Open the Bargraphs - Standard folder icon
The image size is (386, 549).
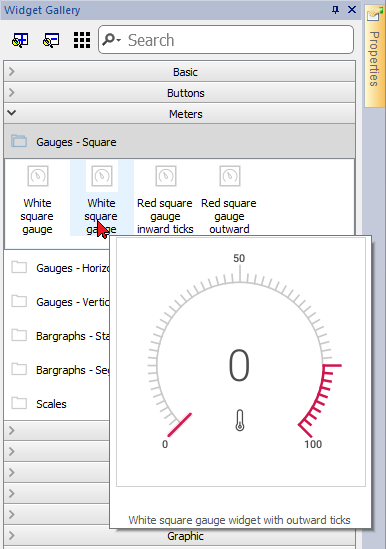(x=19, y=335)
